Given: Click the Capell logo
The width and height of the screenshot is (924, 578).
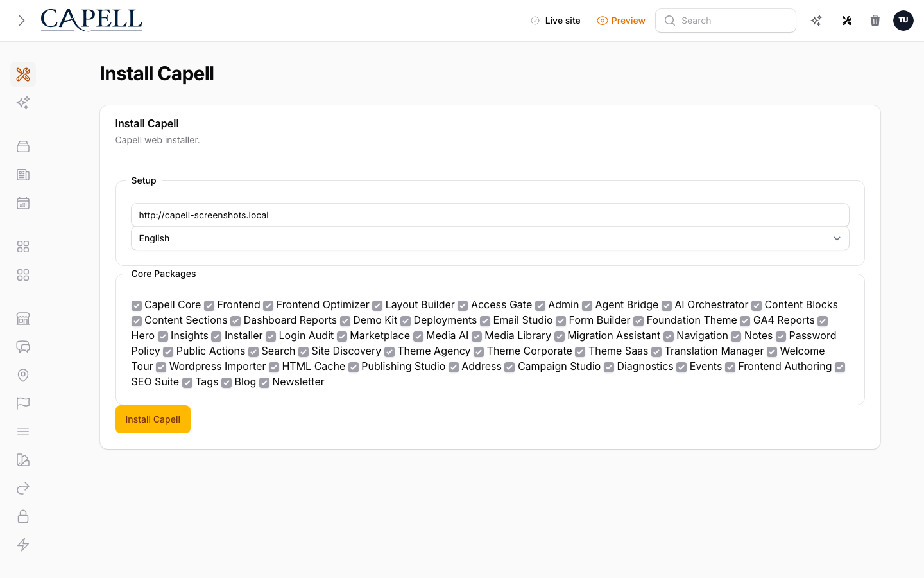Looking at the screenshot, I should point(92,21).
